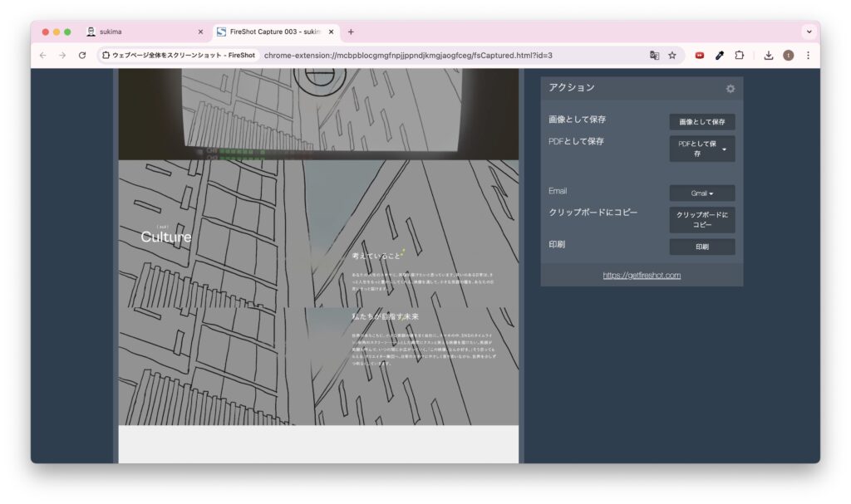Image resolution: width=851 pixels, height=504 pixels.
Task: Expand the PDFとして保存 dropdown
Action: (702, 149)
